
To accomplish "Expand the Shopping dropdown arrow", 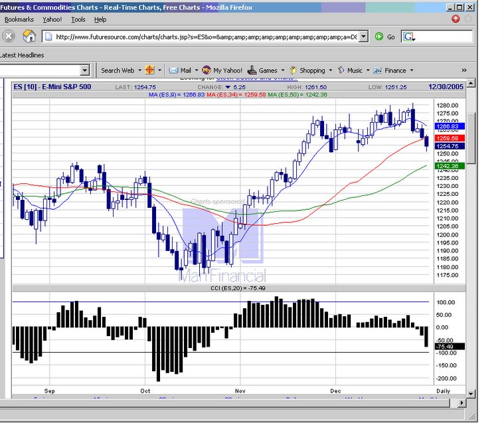I will tap(331, 70).
